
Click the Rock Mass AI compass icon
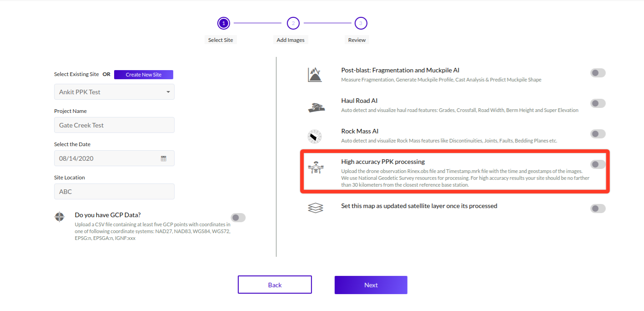click(315, 136)
